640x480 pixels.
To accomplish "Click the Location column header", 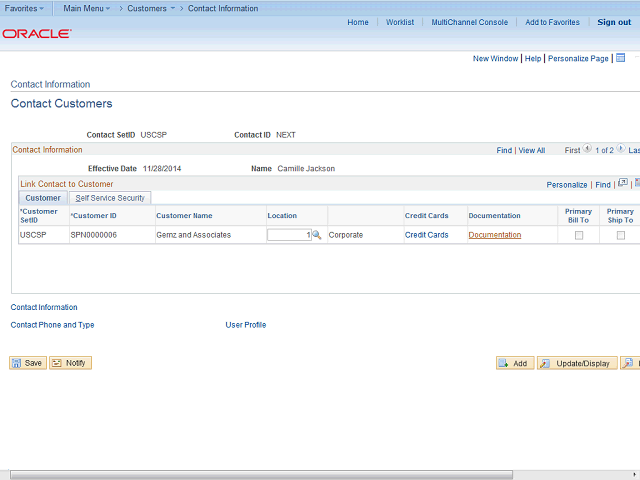I will pyautogui.click(x=282, y=216).
